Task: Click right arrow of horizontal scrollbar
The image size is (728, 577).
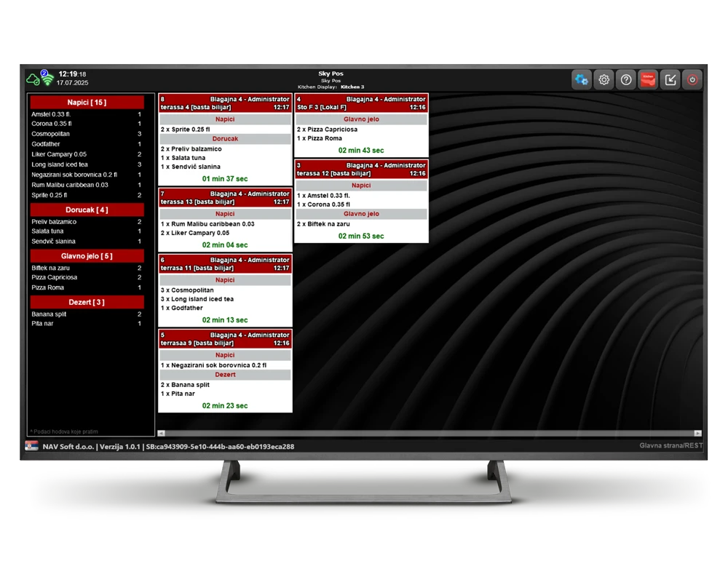Action: (697, 434)
